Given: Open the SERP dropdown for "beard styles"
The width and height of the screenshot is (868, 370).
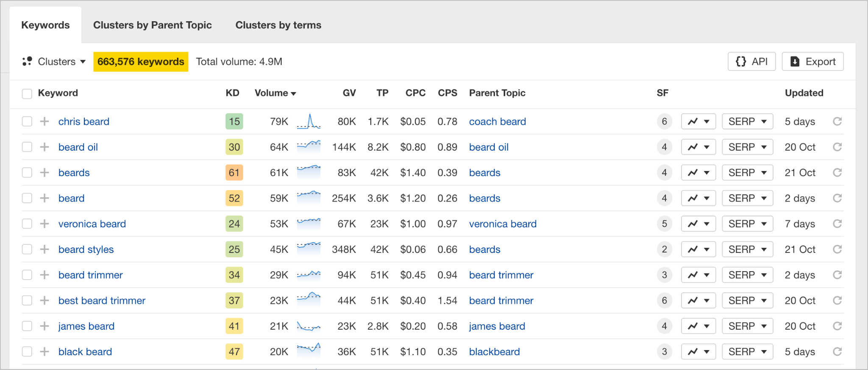Looking at the screenshot, I should [x=747, y=249].
